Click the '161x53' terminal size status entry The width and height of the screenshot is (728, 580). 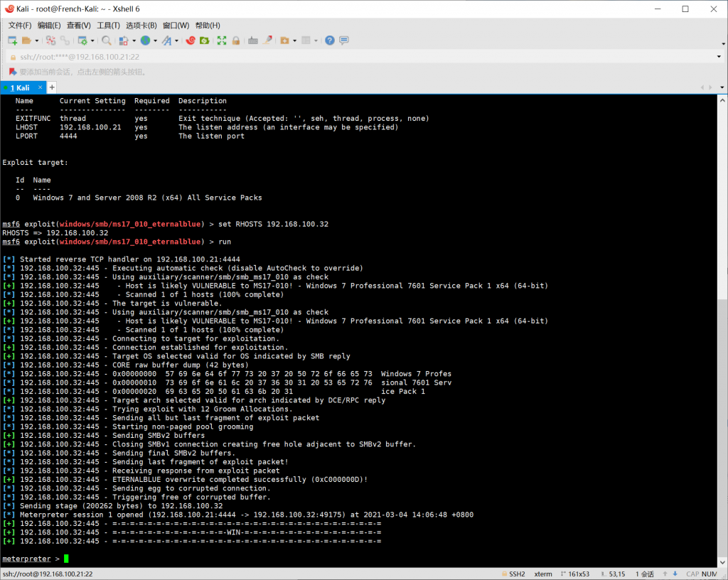[579, 574]
